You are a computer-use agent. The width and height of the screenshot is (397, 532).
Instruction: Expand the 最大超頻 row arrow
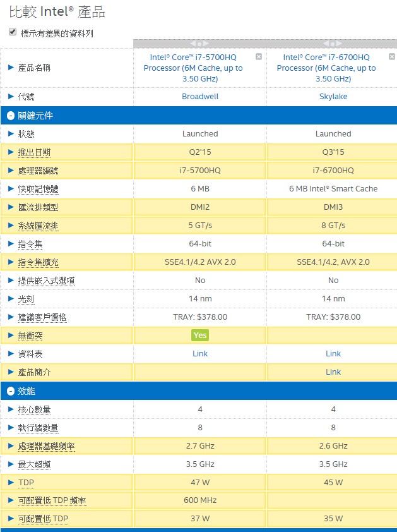pyautogui.click(x=11, y=464)
